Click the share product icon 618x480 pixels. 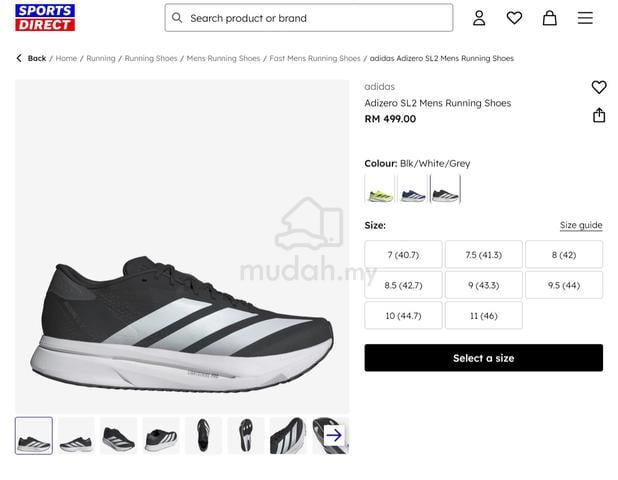point(599,115)
